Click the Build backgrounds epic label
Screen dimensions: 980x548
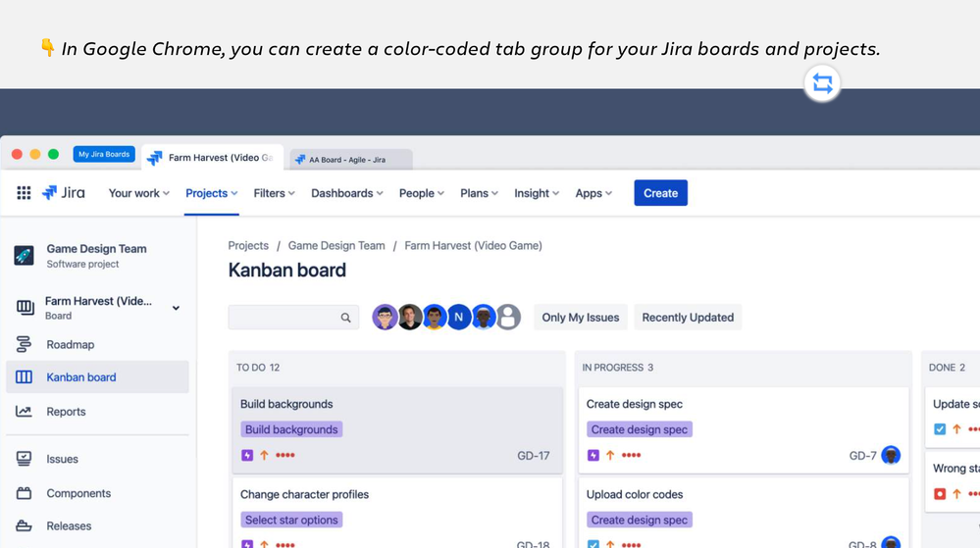pos(291,429)
